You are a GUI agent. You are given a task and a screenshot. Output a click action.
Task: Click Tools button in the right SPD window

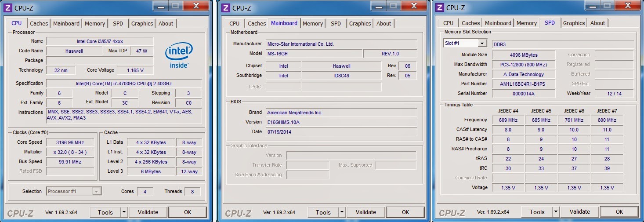click(x=537, y=211)
